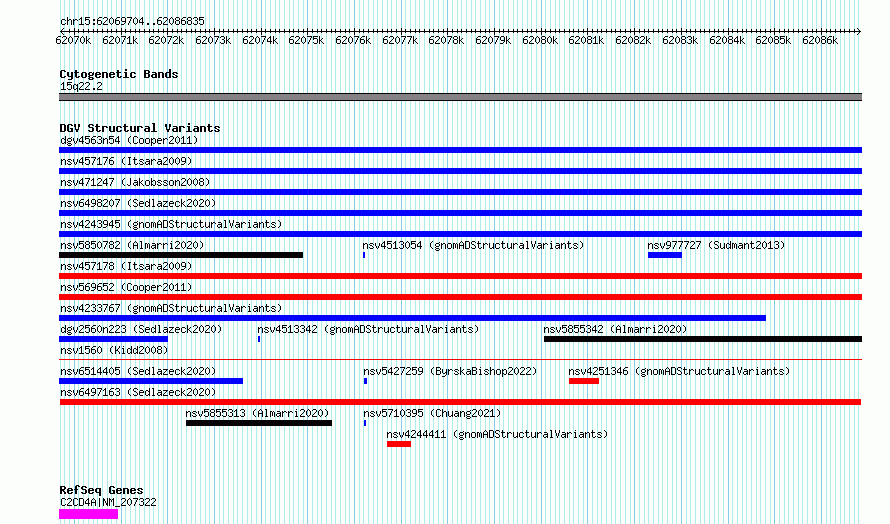Open the nsv4243945 (gnomADStructuralVariants) label

pyautogui.click(x=171, y=224)
